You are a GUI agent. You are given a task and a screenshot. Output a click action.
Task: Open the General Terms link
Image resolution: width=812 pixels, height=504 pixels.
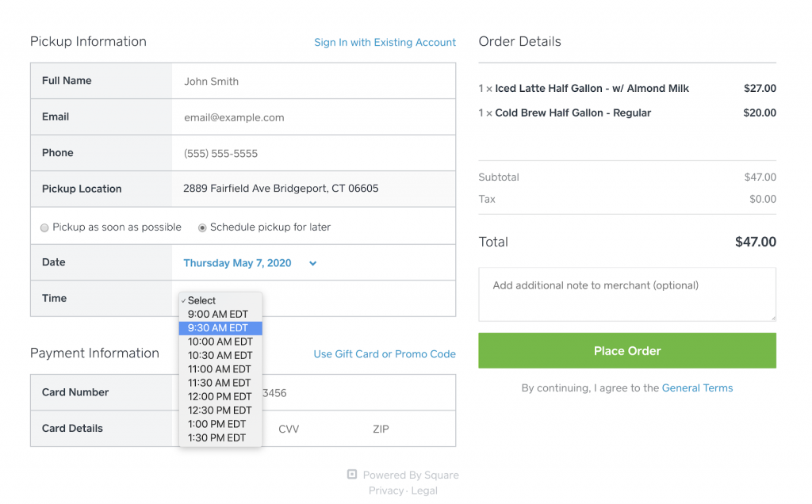698,388
